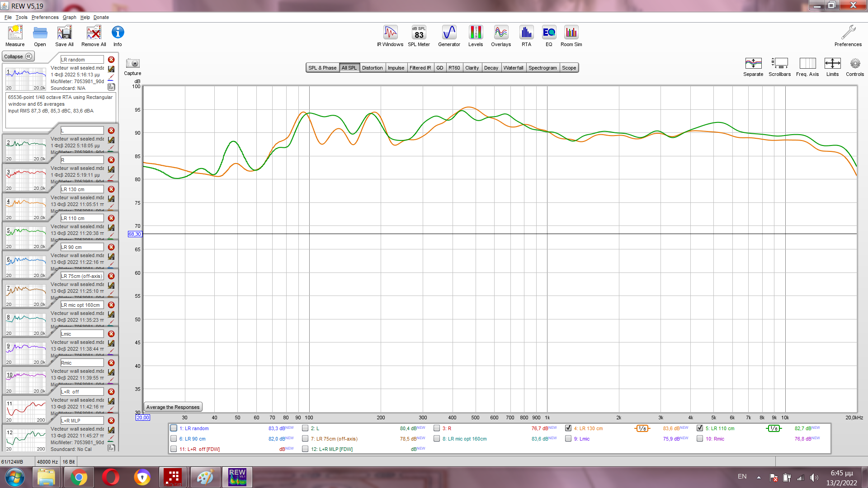This screenshot has height=488, width=868.
Task: Open the File menu
Action: coord(8,17)
